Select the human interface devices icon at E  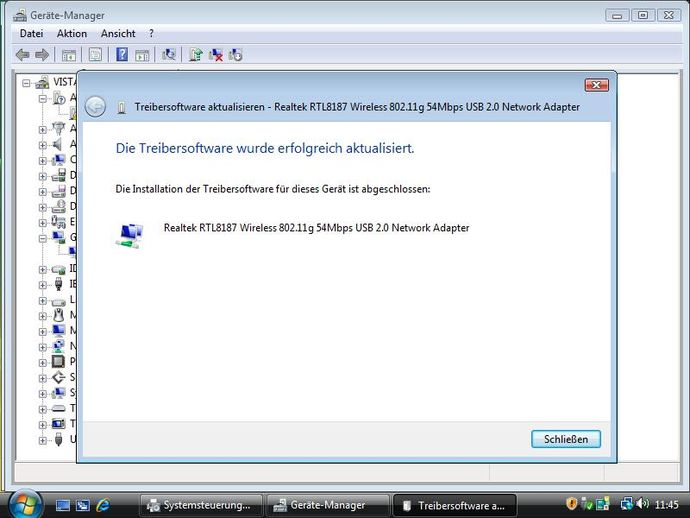[x=59, y=221]
